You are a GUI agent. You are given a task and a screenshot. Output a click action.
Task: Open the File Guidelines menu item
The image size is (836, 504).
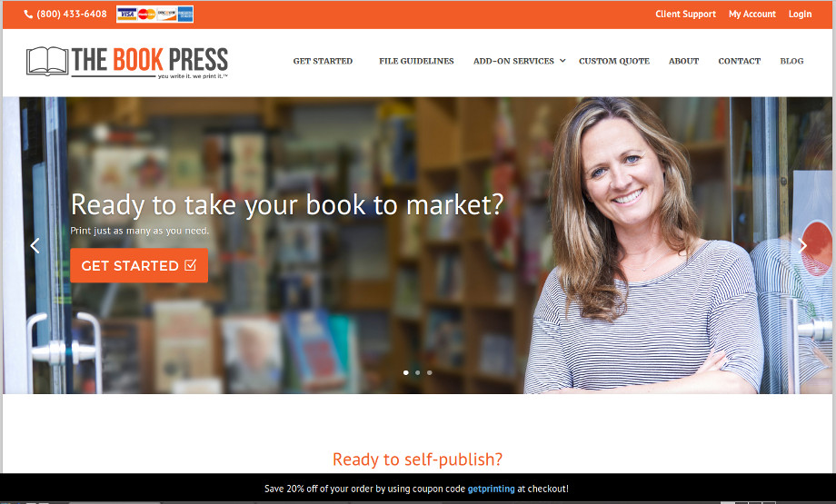coord(416,61)
